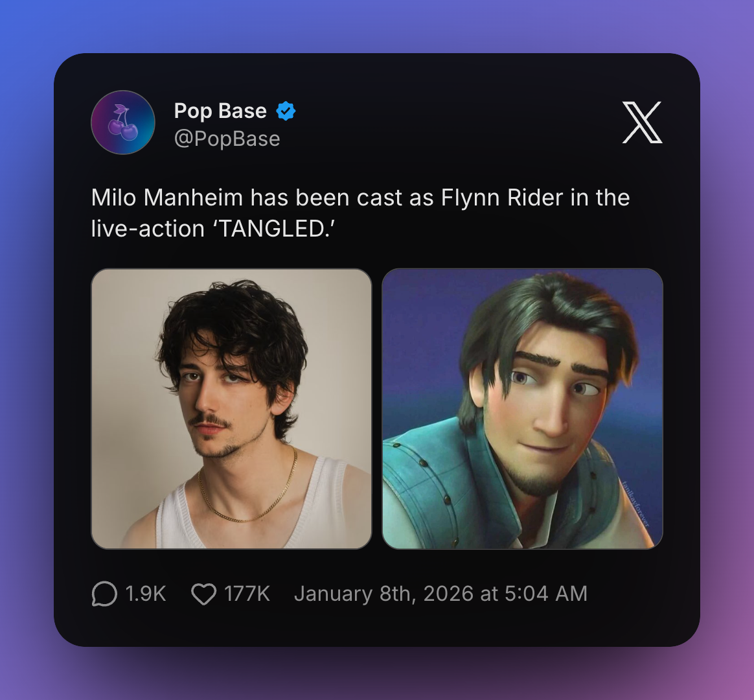The image size is (754, 700).
Task: Open the January 8th, 2026 timestamp
Action: pyautogui.click(x=440, y=594)
